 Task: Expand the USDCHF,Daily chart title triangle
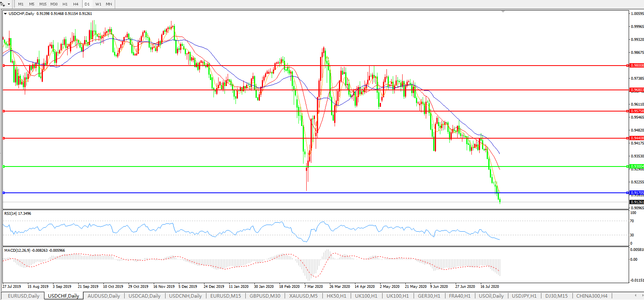(x=6, y=14)
